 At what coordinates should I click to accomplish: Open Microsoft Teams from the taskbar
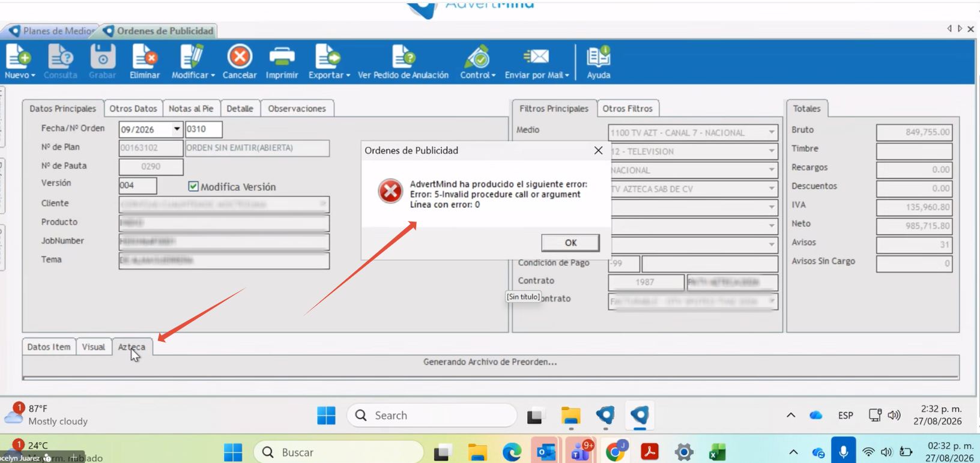click(x=580, y=452)
